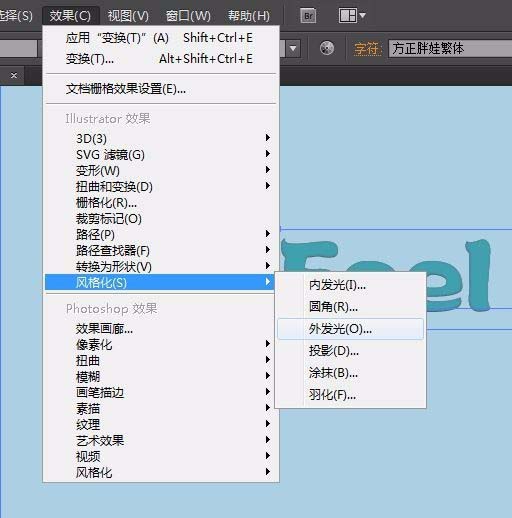Expand Photoshop 风格化 submenu at bottom
The image size is (512, 518).
tap(161, 472)
